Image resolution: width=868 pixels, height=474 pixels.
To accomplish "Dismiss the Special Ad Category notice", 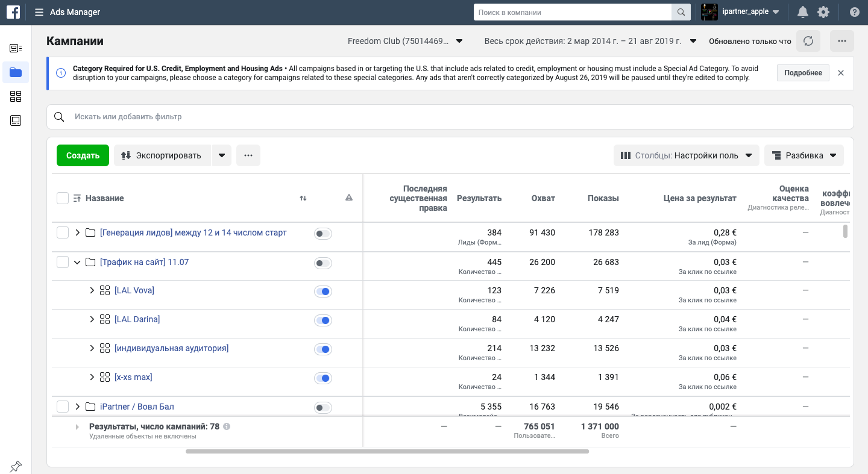I will [841, 73].
